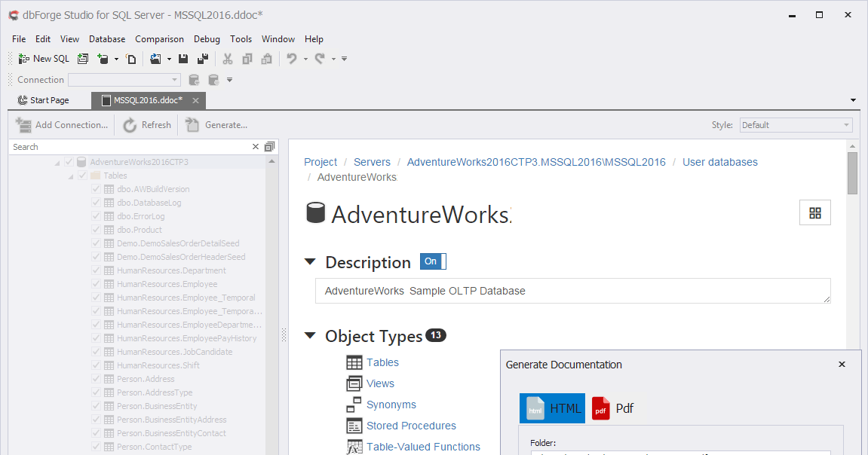The width and height of the screenshot is (868, 455).
Task: Click the Stored Procedures link
Action: tap(410, 425)
